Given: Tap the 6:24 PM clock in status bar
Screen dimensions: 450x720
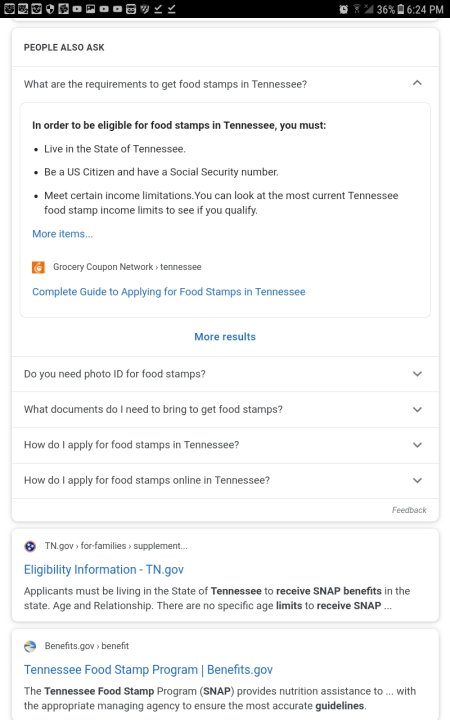Looking at the screenshot, I should 425,9.
